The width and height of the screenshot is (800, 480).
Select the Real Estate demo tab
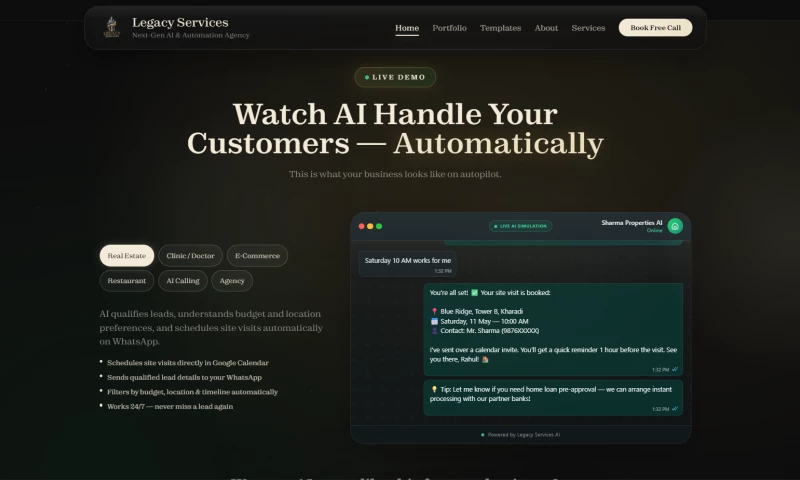click(127, 256)
